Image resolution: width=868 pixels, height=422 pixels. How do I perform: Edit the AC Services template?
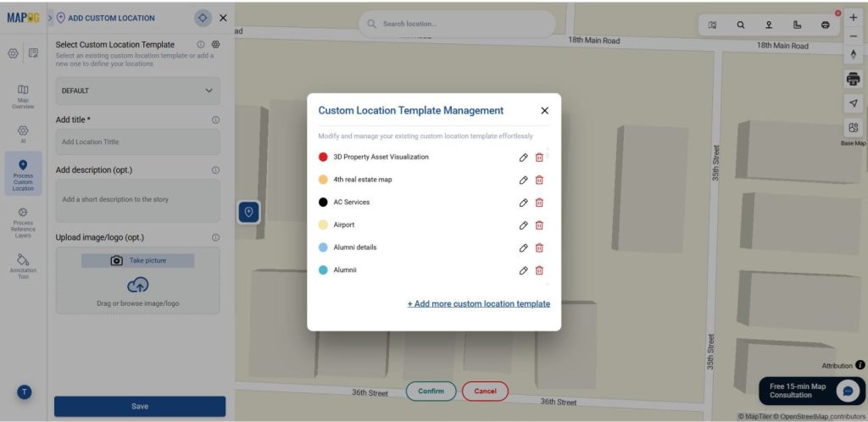pos(523,203)
